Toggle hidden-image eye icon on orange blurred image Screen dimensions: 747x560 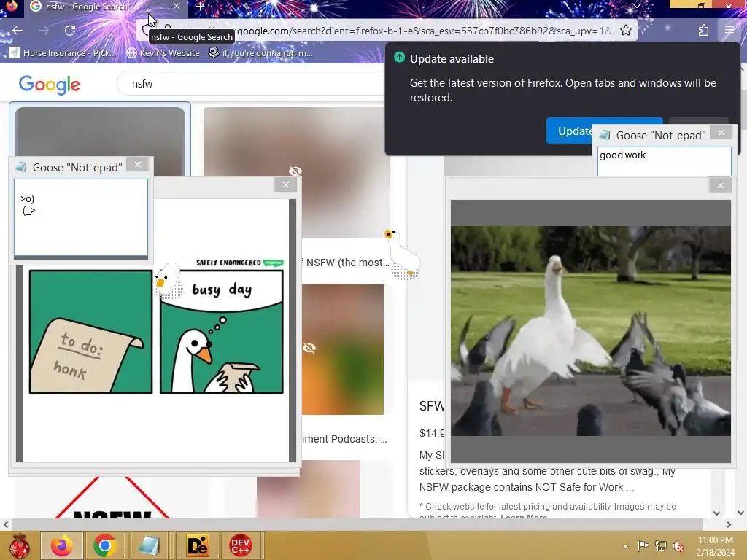coord(309,348)
